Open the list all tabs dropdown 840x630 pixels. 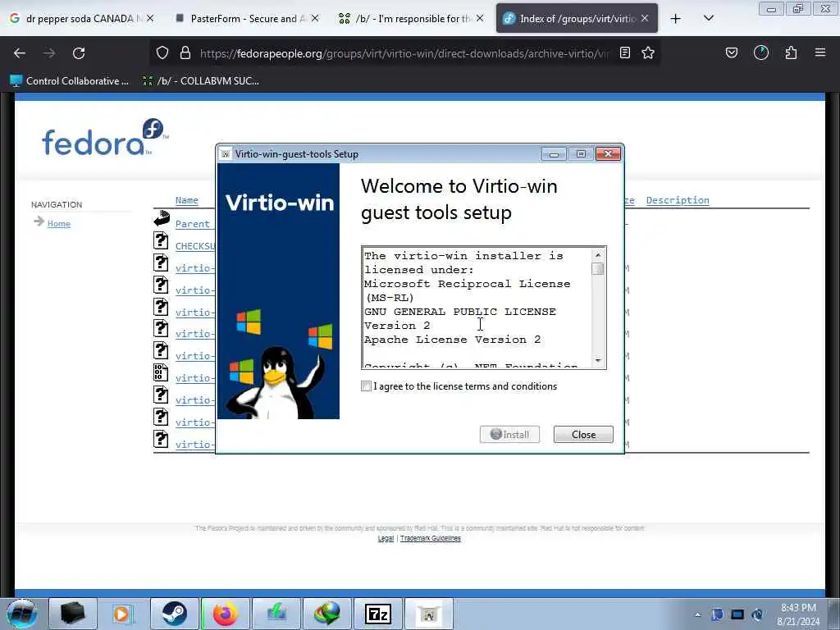point(709,18)
